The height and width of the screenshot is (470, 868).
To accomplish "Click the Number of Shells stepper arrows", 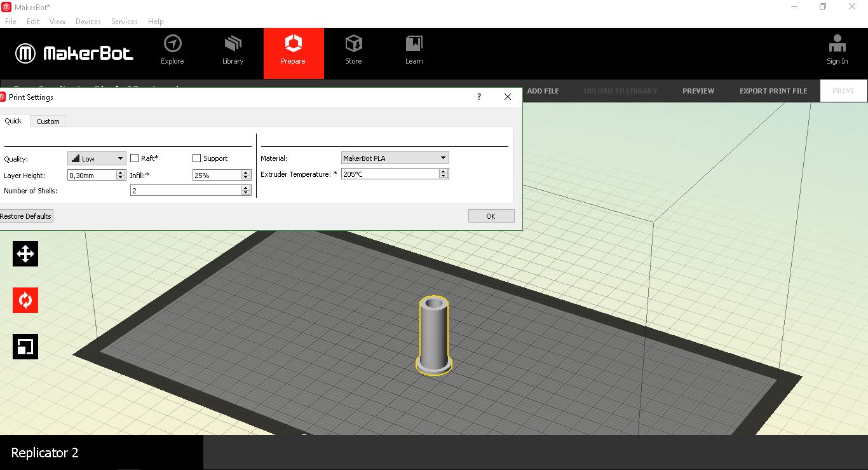I will pyautogui.click(x=246, y=190).
